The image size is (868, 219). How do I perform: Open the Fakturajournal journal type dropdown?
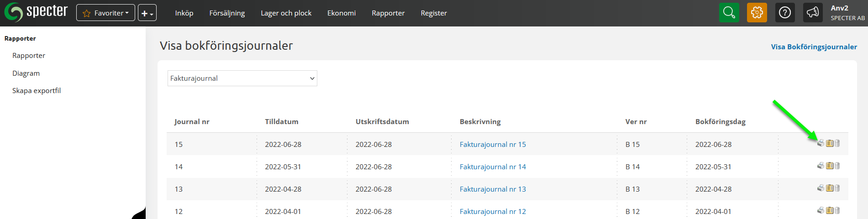[242, 78]
